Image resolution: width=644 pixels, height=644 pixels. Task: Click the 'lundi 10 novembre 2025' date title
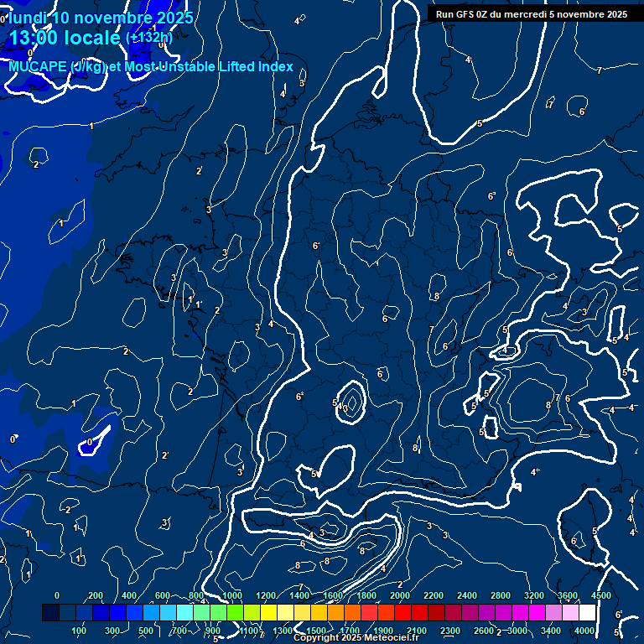tap(101, 18)
